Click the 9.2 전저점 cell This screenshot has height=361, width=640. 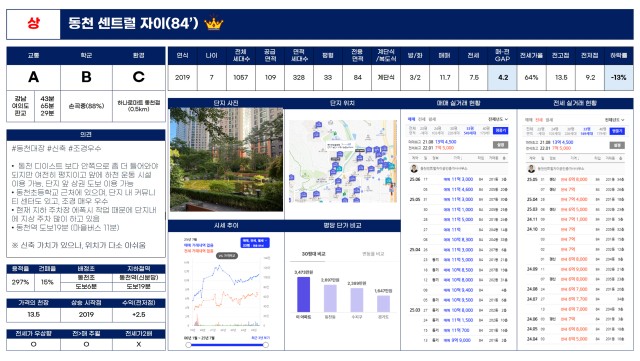coord(590,77)
